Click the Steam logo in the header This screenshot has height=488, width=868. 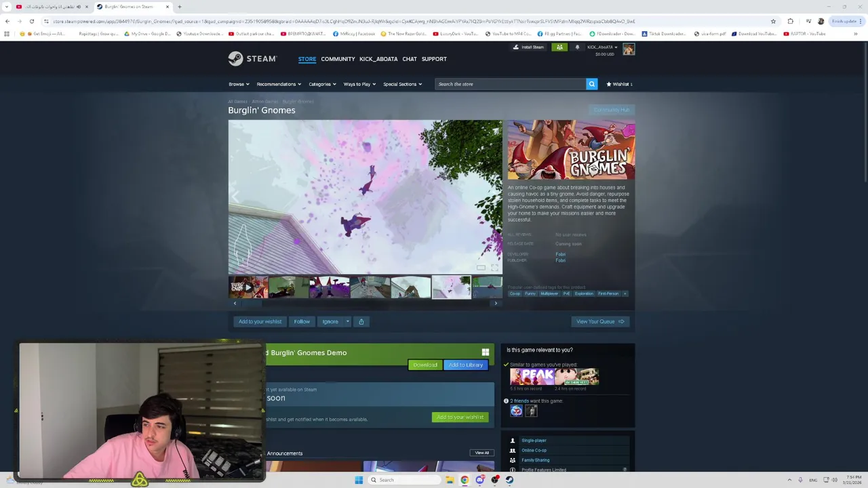coord(252,59)
